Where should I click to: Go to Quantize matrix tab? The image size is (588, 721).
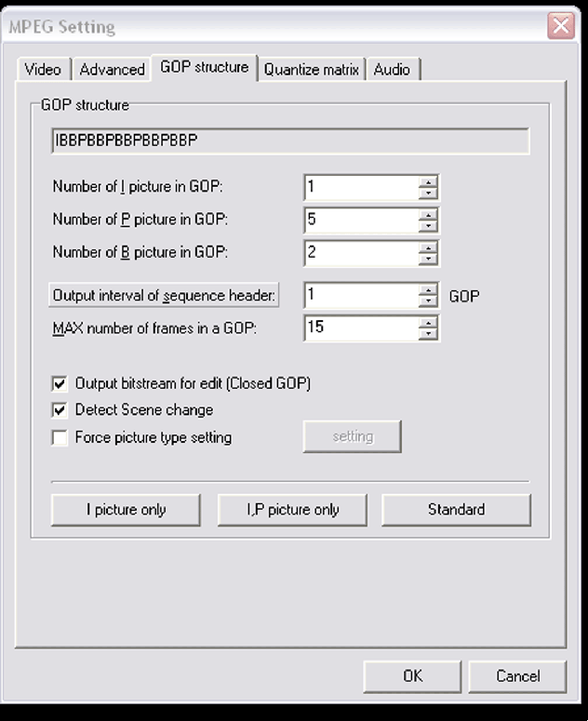click(312, 70)
